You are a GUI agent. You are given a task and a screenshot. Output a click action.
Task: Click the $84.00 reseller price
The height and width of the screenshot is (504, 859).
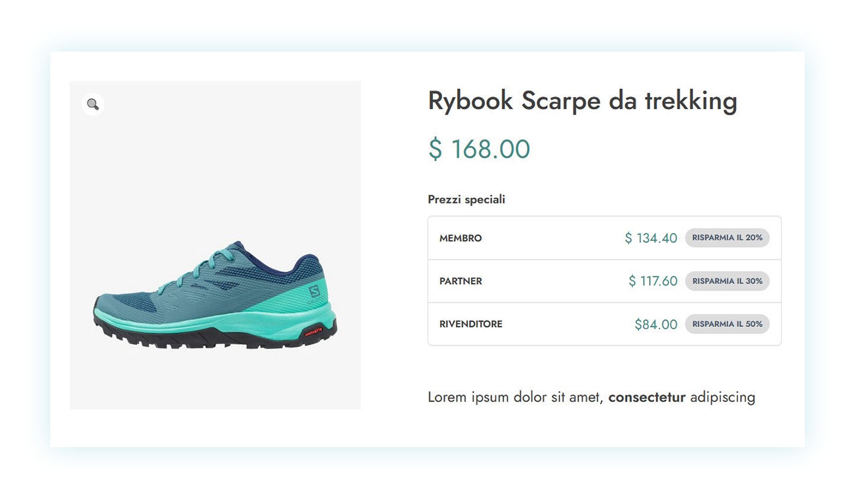pyautogui.click(x=655, y=324)
